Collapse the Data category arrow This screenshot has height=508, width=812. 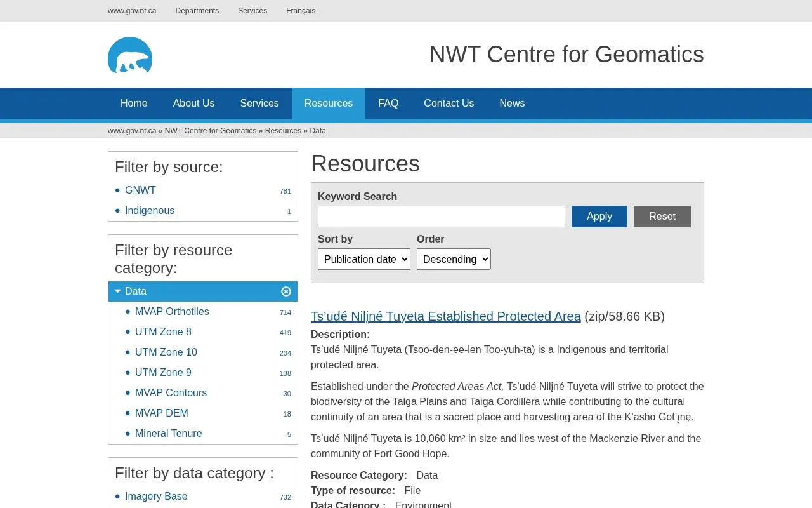pos(117,291)
